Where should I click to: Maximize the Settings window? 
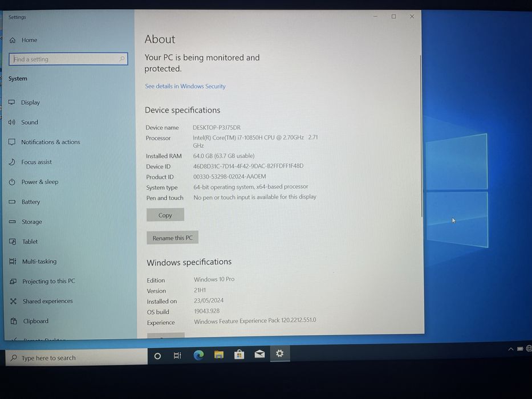tap(393, 17)
